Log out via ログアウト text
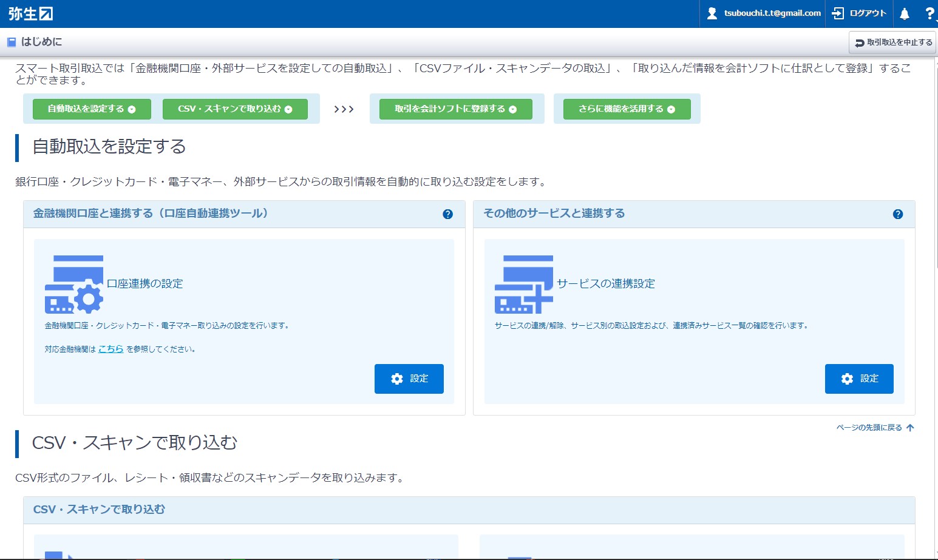This screenshot has width=938, height=560. (x=868, y=13)
